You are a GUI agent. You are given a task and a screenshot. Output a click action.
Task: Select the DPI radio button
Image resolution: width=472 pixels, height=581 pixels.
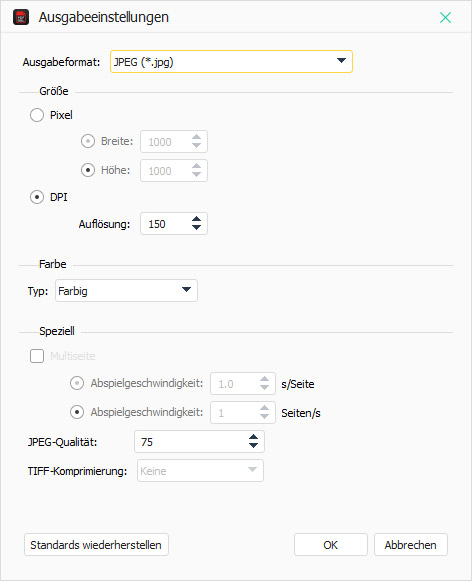click(37, 197)
